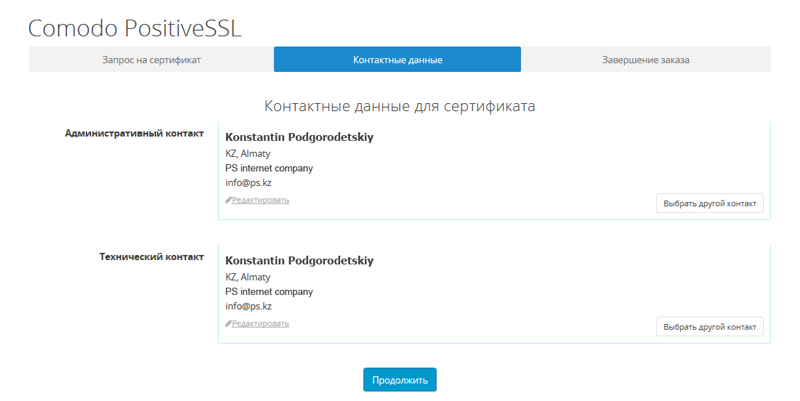Open the Запрос на сертификат tab
This screenshot has height=401, width=800.
(x=152, y=60)
